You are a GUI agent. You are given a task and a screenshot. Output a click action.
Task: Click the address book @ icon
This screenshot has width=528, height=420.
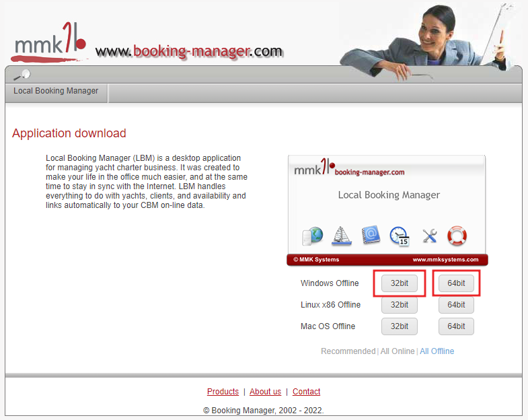pyautogui.click(x=371, y=235)
